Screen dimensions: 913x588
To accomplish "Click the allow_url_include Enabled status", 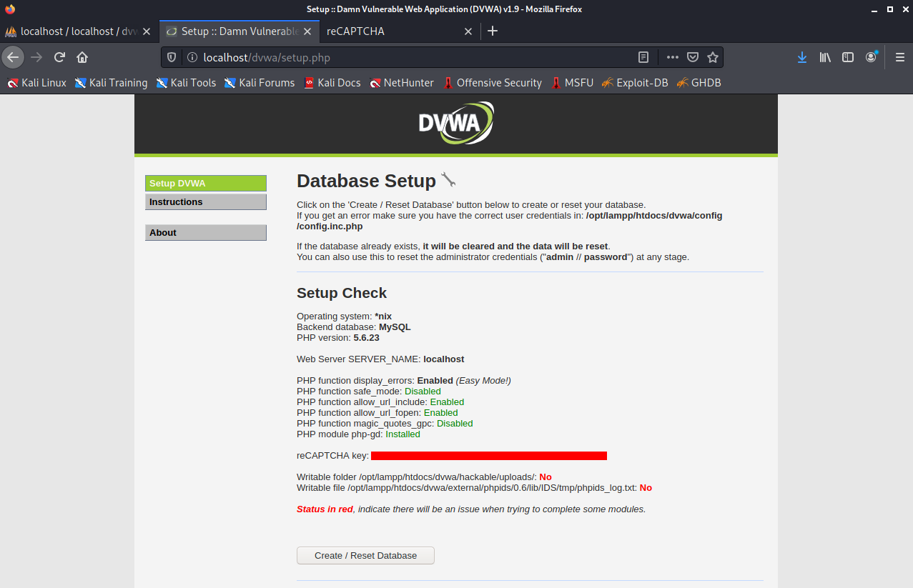I will point(447,402).
